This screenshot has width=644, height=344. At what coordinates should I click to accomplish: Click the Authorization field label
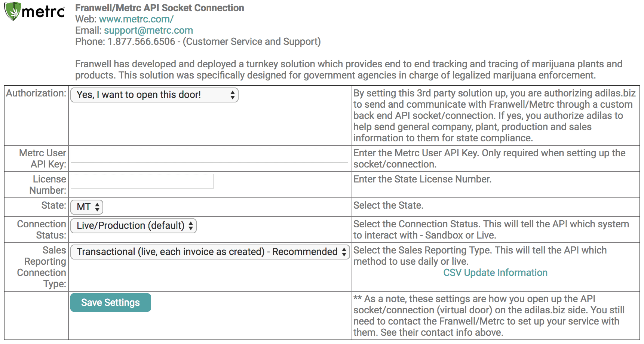tap(36, 93)
